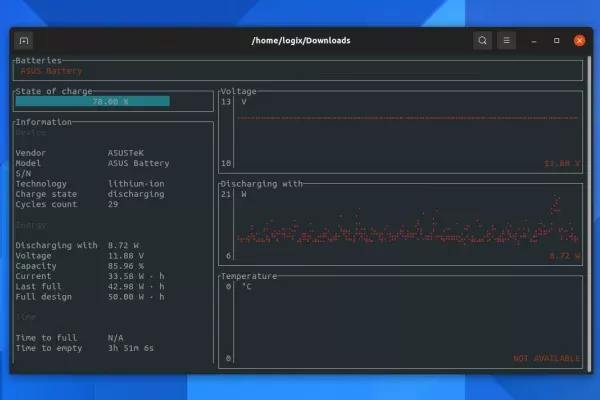Select the ASUS Battery tab in Batteries

tap(51, 71)
